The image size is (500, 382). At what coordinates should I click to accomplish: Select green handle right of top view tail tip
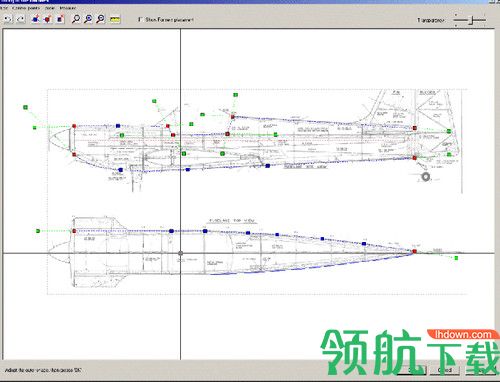click(x=456, y=258)
